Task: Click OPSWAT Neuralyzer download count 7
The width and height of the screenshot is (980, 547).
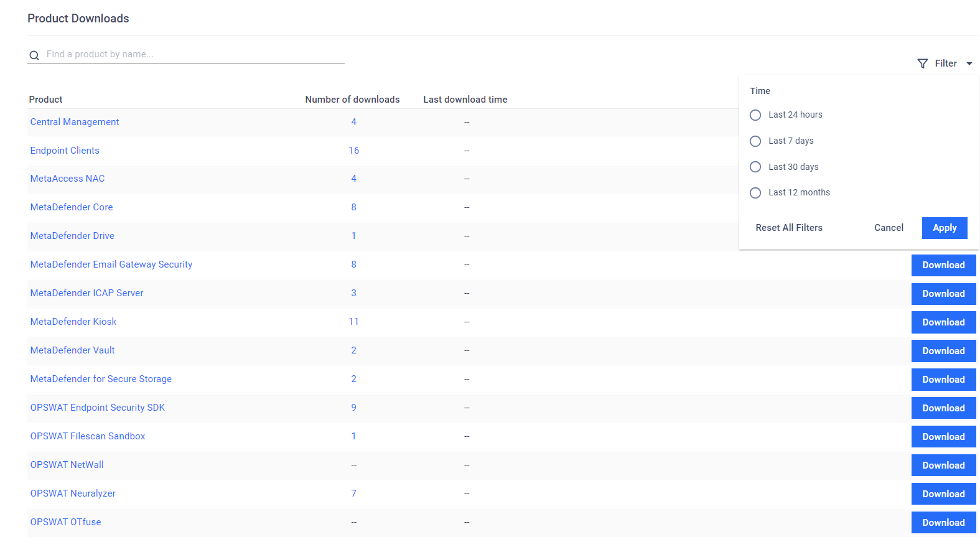Action: point(353,493)
